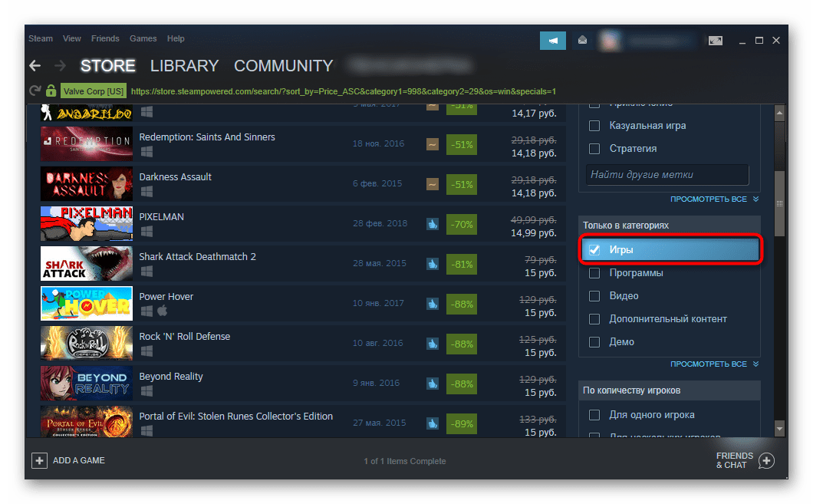The image size is (813, 504).
Task: Go back with the left arrow
Action: (35, 66)
